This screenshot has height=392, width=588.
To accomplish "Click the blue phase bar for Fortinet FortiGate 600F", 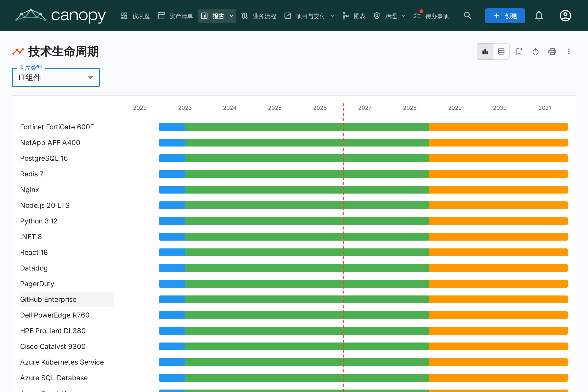I will point(172,127).
